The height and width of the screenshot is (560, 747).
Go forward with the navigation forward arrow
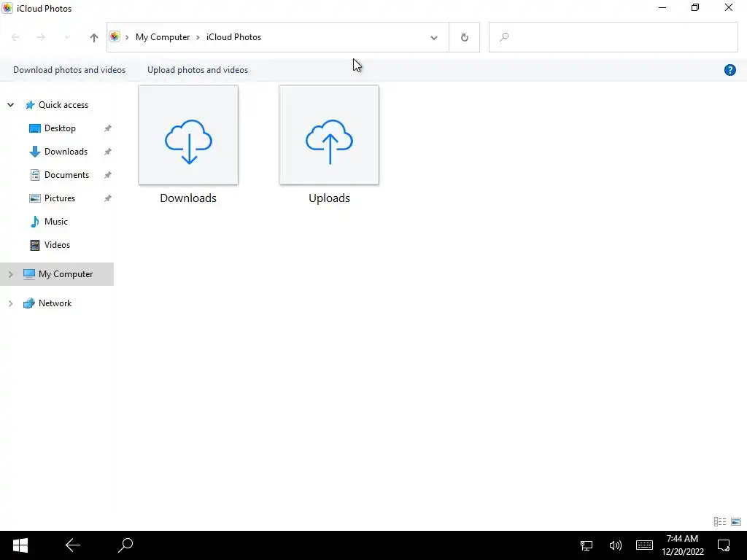click(x=41, y=37)
